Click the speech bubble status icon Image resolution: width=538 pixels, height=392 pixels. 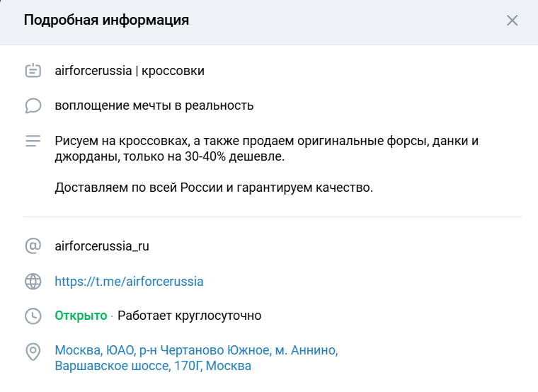(33, 105)
